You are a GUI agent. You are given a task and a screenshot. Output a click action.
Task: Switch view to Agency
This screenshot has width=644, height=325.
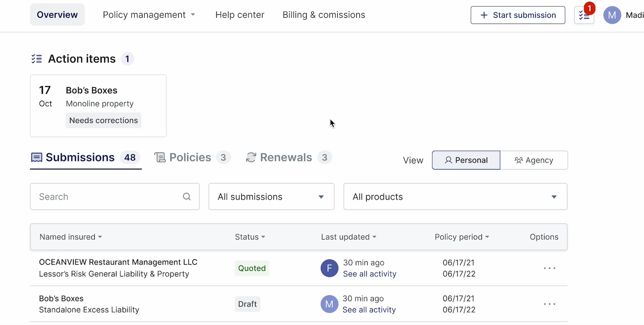(534, 160)
